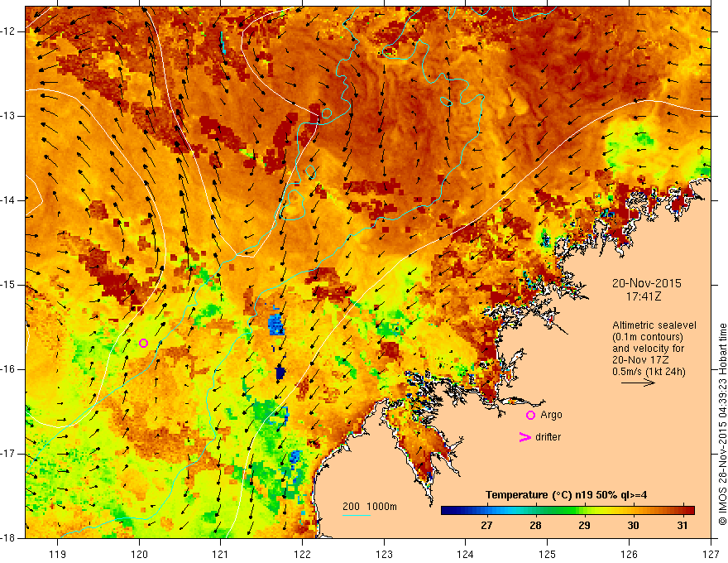
Task: Click the 30 tick on the temperature scale
Action: click(634, 526)
